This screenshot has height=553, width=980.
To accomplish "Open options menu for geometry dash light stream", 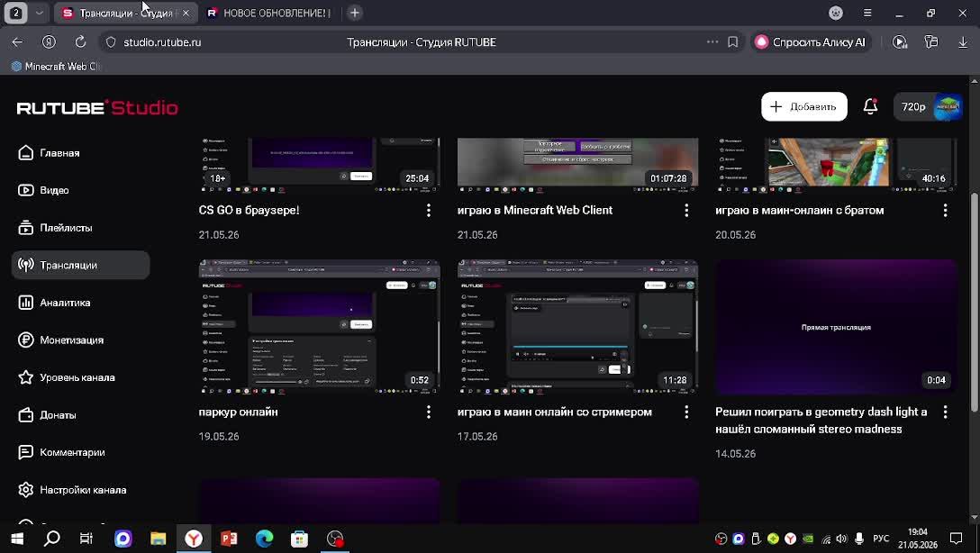I will (946, 412).
